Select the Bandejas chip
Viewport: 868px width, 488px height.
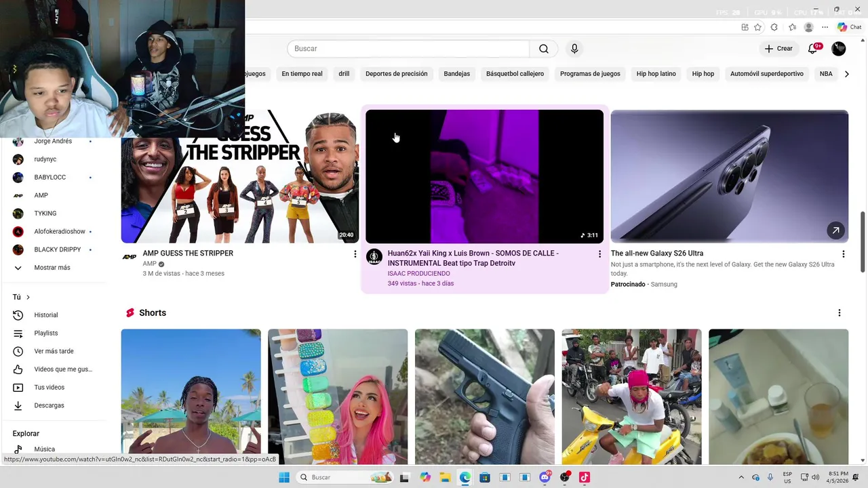point(456,74)
